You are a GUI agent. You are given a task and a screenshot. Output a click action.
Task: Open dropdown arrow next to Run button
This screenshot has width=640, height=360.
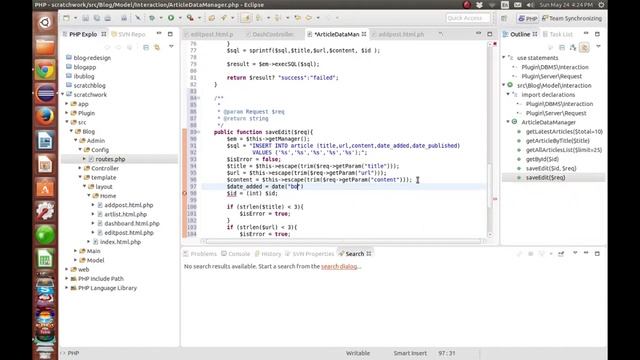click(x=180, y=18)
